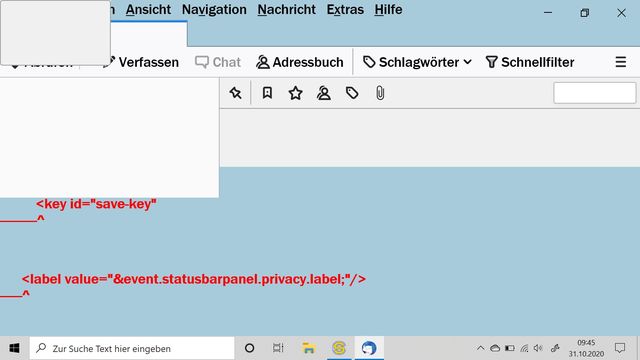Open Thunderbird from the taskbar
Image resolution: width=640 pixels, height=360 pixels.
[x=369, y=348]
